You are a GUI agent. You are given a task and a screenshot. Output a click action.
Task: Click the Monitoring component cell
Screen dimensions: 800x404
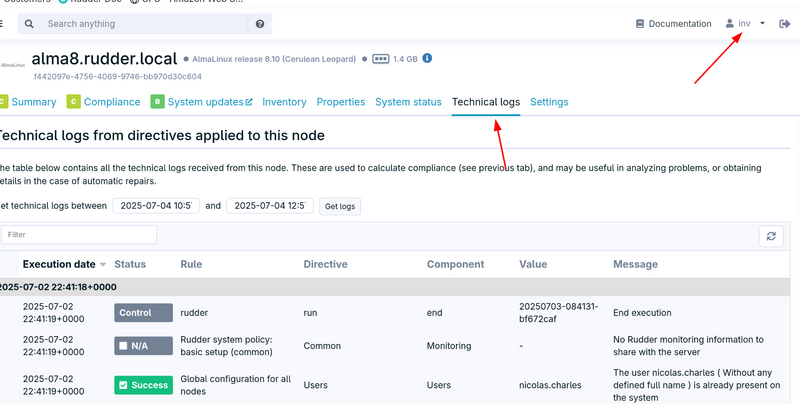click(x=449, y=346)
